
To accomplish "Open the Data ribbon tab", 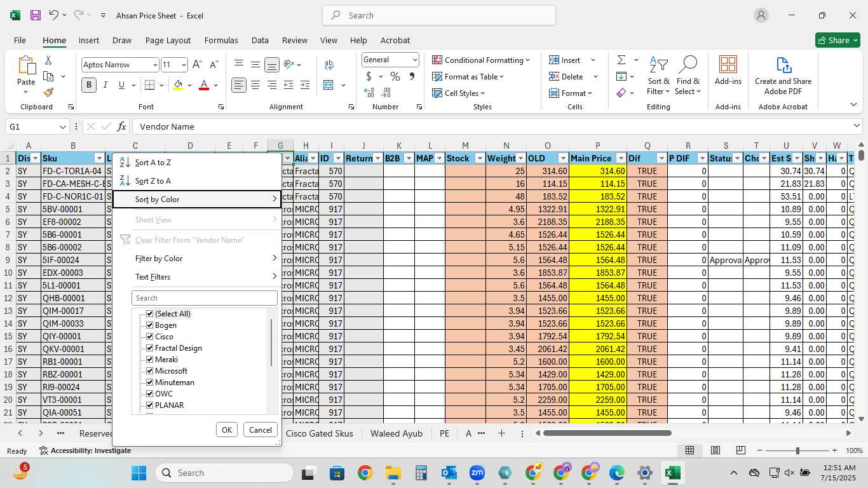I will 260,40.
